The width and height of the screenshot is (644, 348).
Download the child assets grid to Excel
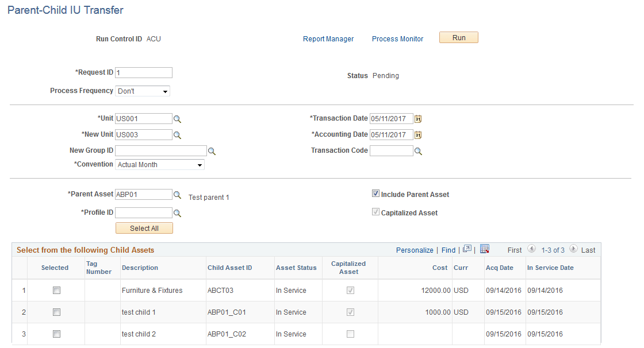[x=484, y=249]
